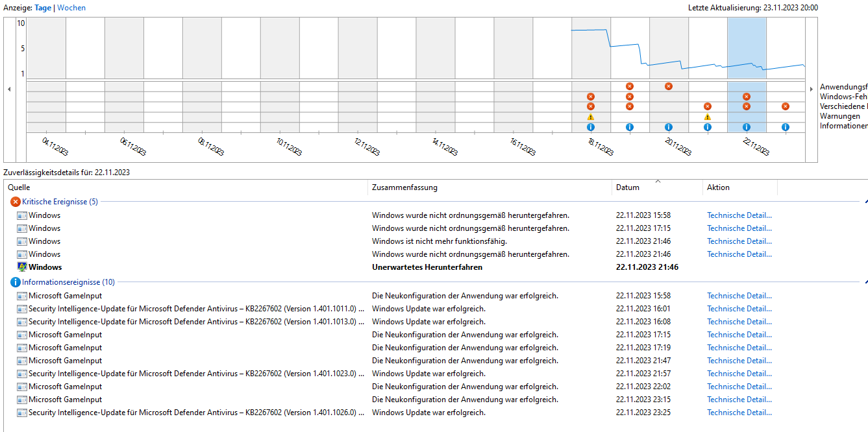Screen dimensions: 868x432
Task: Click icon of Windows row dated 15:58
Action: click(22, 215)
